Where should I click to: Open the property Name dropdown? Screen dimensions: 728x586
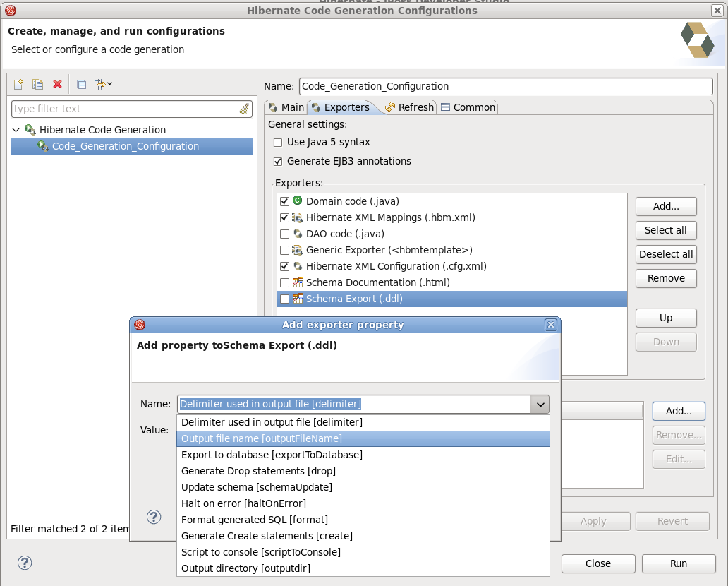click(540, 404)
